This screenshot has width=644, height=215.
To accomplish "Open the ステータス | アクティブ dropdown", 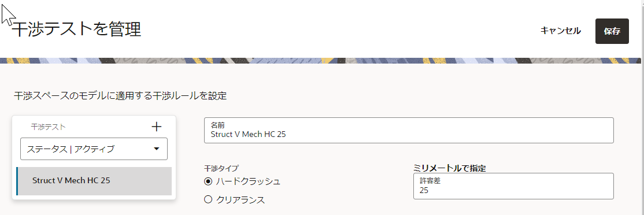I will point(94,149).
